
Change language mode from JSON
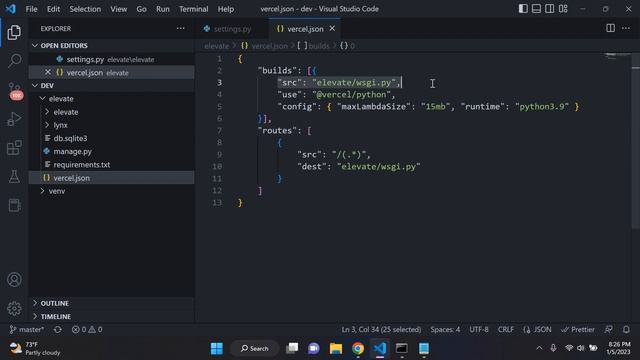(x=537, y=329)
